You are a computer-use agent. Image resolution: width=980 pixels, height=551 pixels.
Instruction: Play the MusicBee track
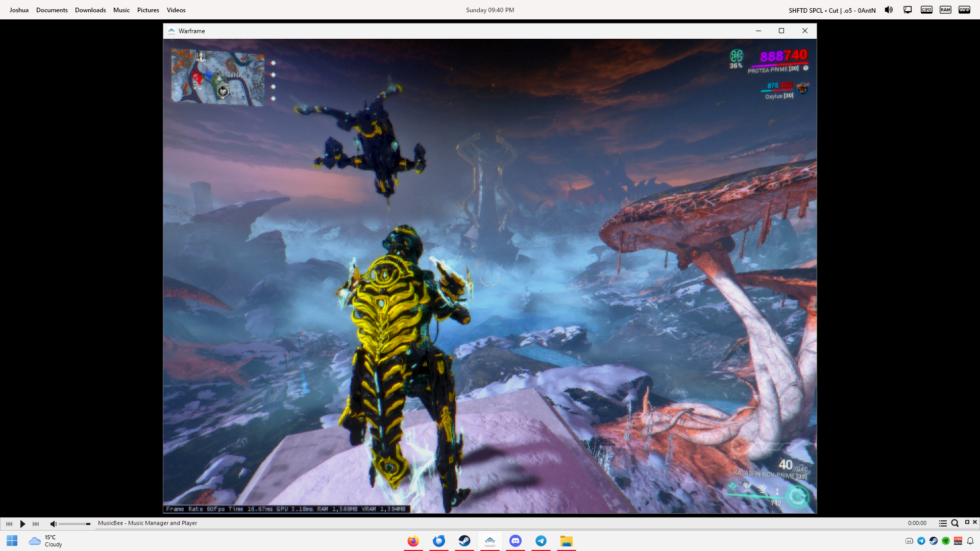tap(22, 523)
